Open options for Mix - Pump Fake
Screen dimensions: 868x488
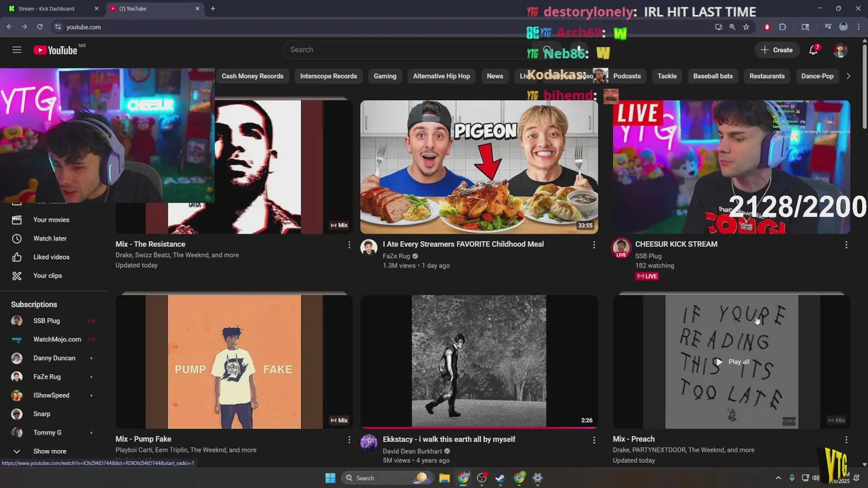tap(349, 440)
